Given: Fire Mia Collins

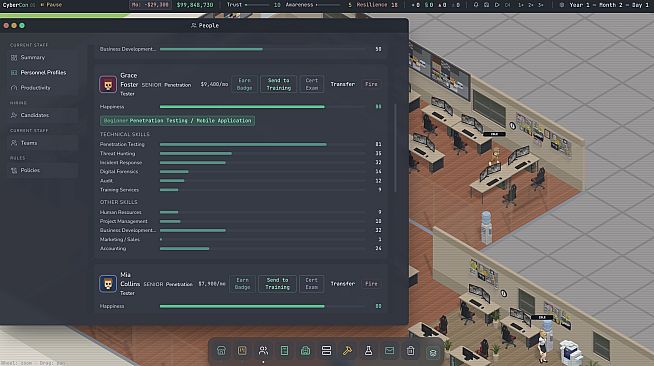Looking at the screenshot, I should tap(371, 284).
